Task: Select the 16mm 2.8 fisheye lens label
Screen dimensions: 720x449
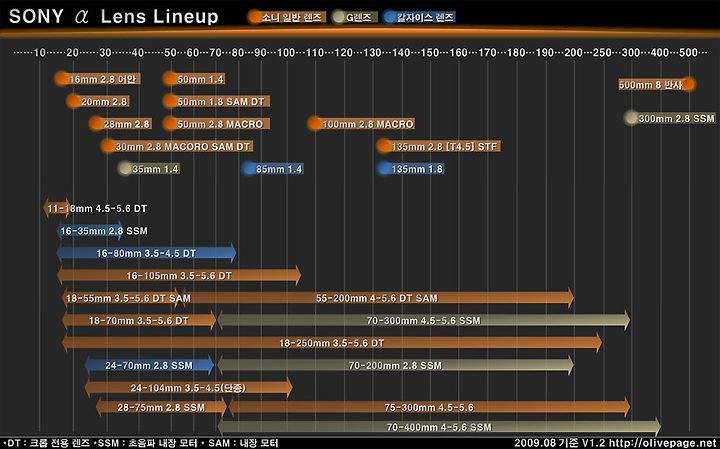Action: 97,79
